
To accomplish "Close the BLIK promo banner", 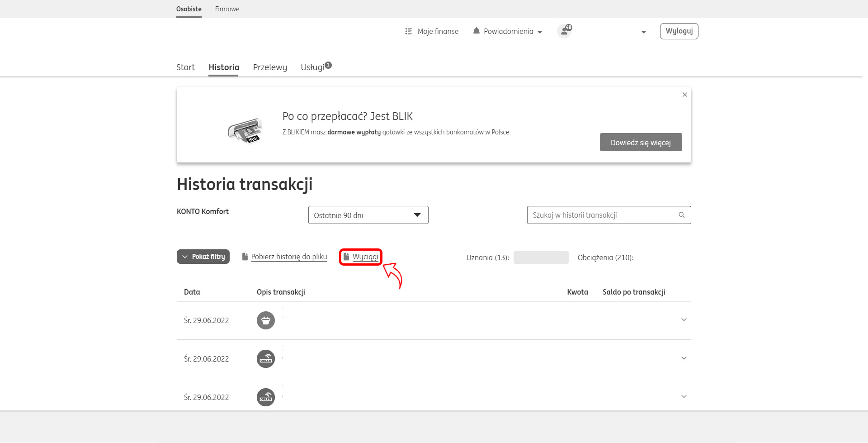I will 684,95.
